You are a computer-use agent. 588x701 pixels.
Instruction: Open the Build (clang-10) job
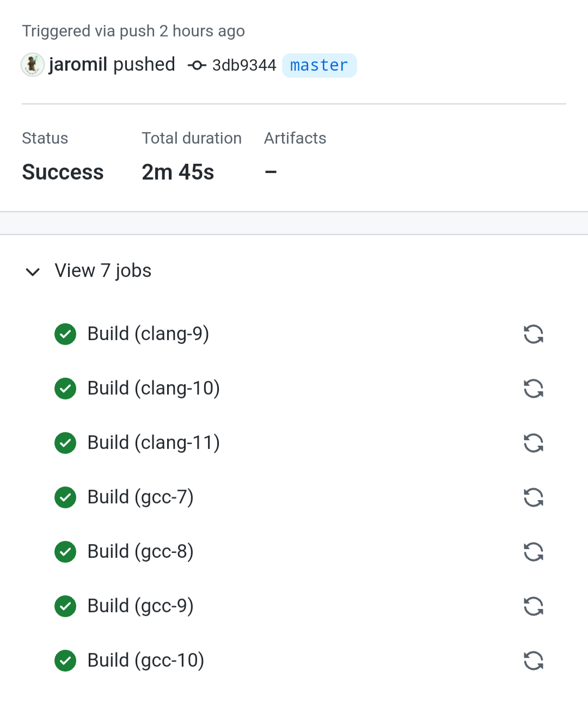tap(154, 389)
